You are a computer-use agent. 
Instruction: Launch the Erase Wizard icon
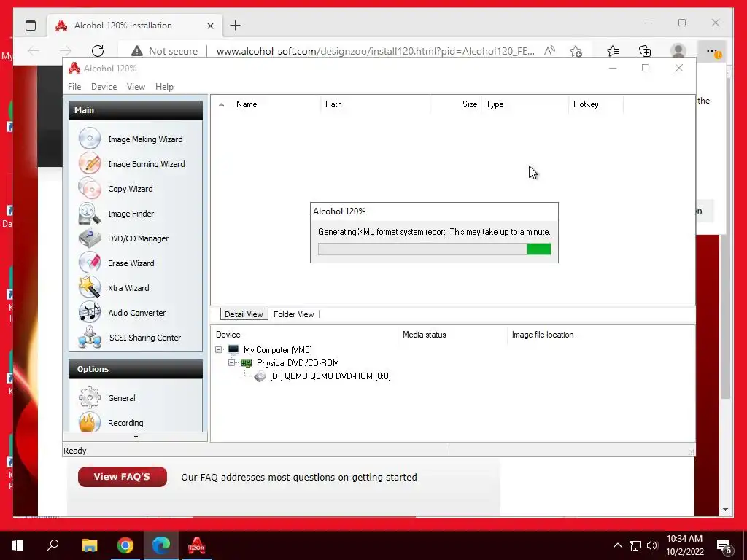tap(90, 262)
